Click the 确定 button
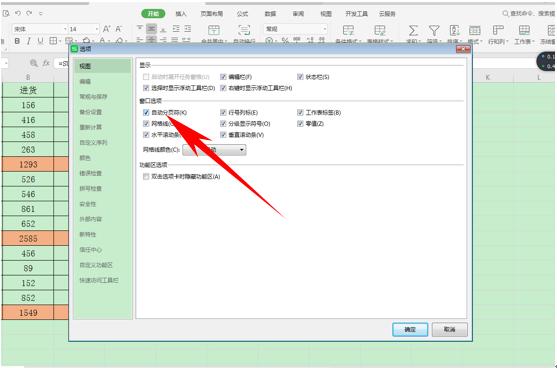The height and width of the screenshot is (368, 557). [410, 329]
